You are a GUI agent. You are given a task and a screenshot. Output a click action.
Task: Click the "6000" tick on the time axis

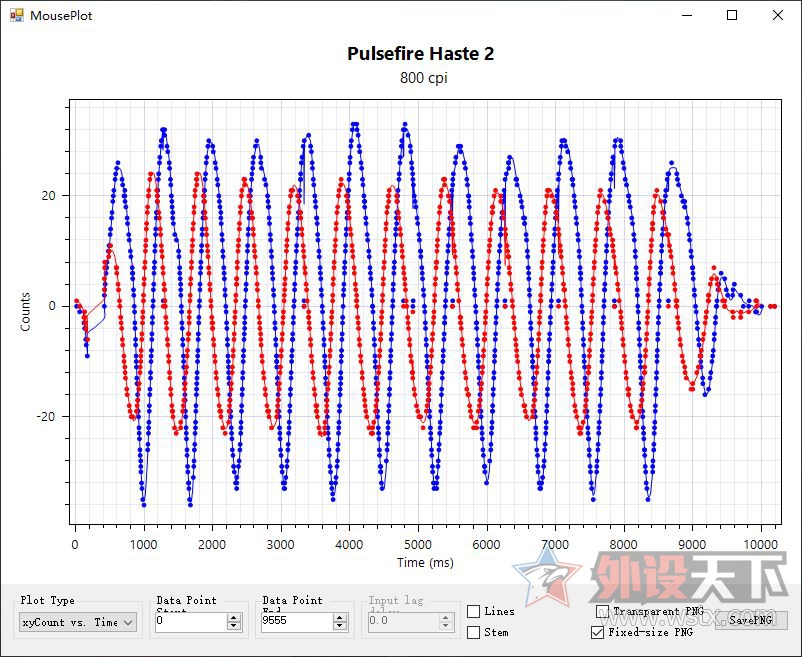coord(486,545)
